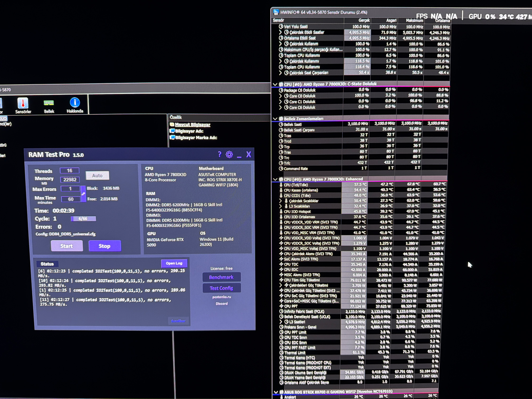Click the clock icon beside Tcas
Viewport: 532px width, 399px height.
point(281,136)
